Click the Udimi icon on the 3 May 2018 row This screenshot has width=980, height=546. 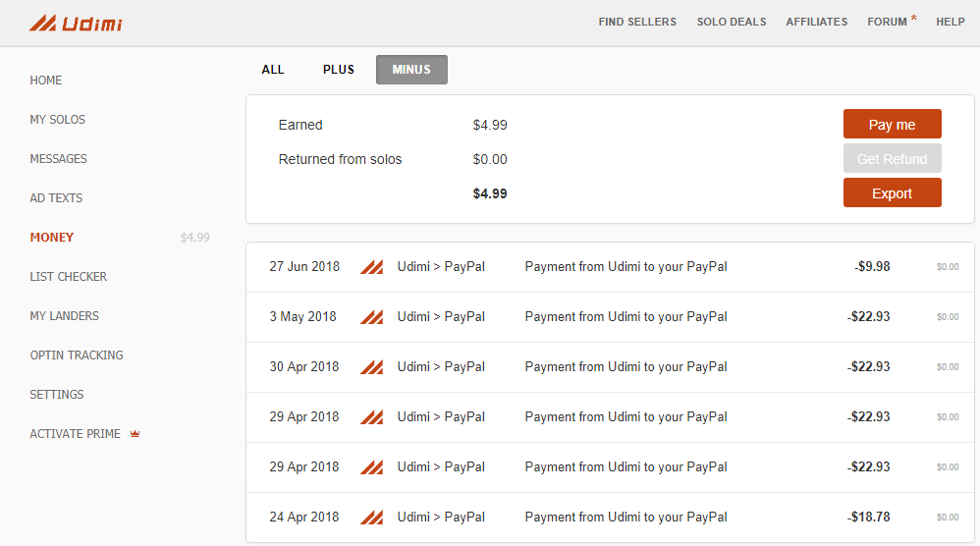point(372,317)
